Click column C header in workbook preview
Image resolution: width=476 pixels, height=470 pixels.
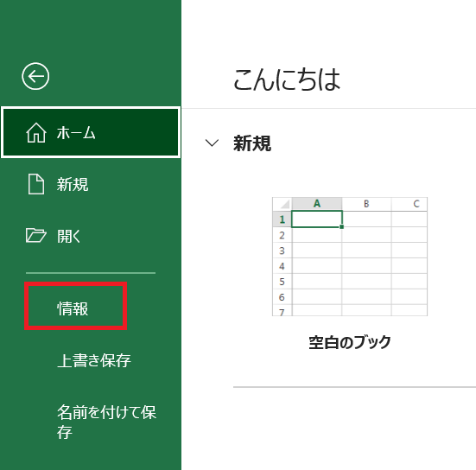click(x=409, y=204)
